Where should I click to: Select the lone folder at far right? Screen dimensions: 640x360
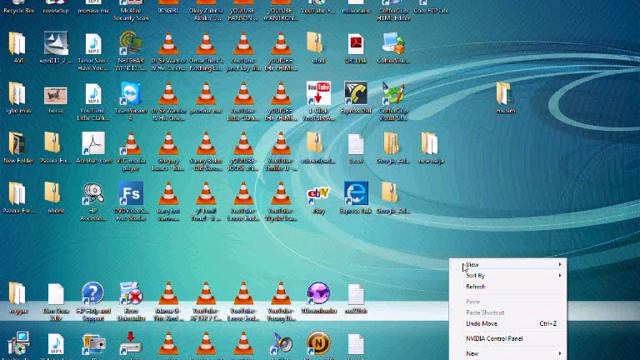tap(505, 93)
